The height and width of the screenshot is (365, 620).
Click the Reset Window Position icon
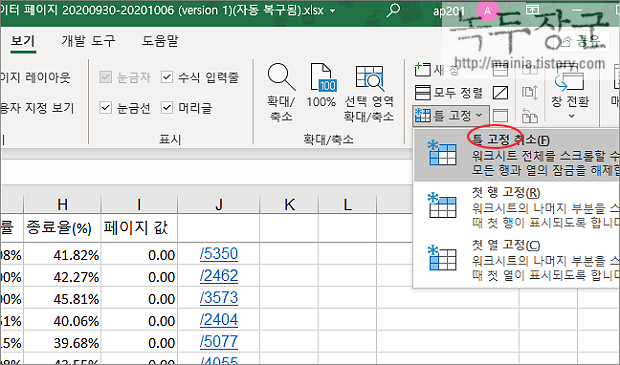(x=530, y=116)
